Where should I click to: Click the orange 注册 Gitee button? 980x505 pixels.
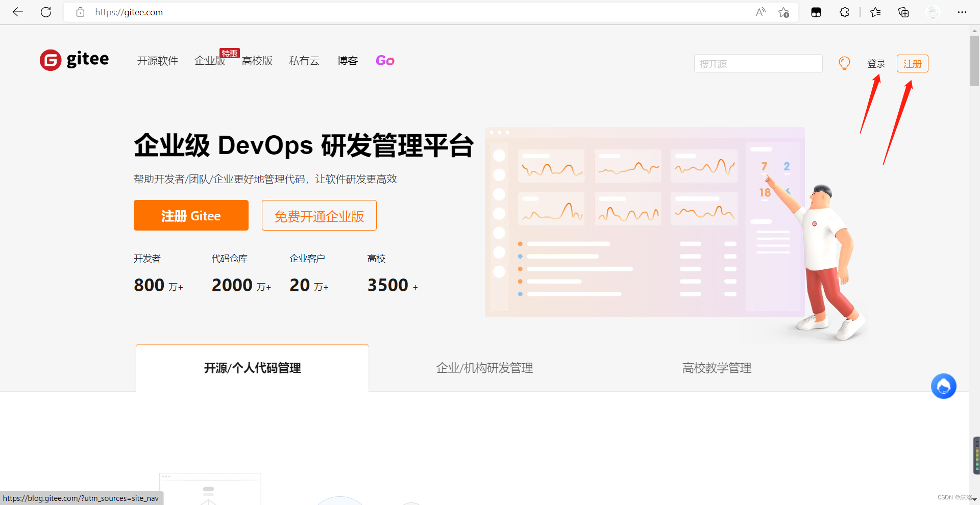click(191, 215)
